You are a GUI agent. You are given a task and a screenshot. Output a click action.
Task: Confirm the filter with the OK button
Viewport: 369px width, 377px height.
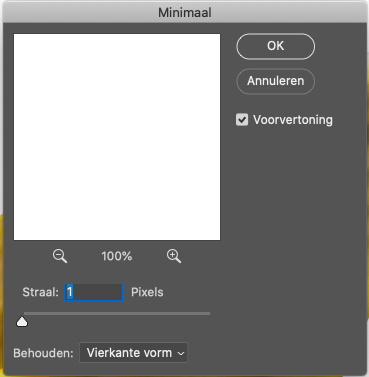[276, 46]
